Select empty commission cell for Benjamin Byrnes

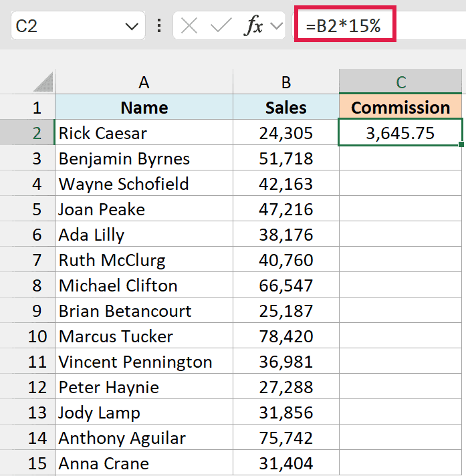[x=400, y=158]
